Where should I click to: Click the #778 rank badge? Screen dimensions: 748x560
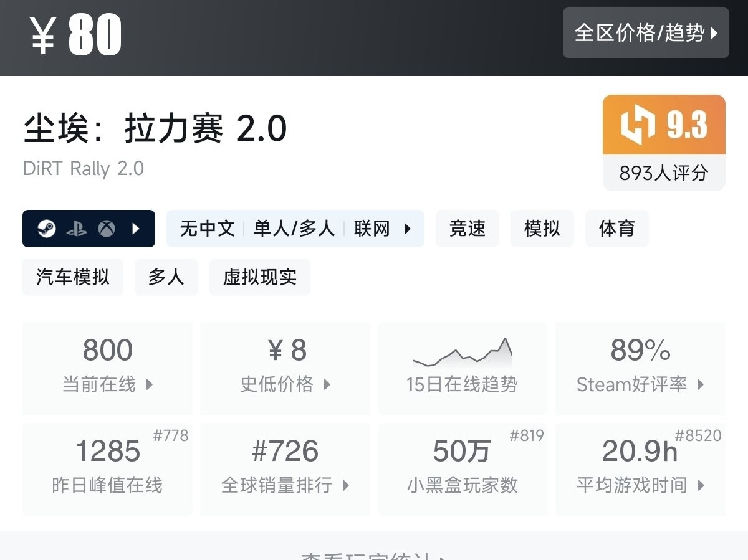point(171,436)
